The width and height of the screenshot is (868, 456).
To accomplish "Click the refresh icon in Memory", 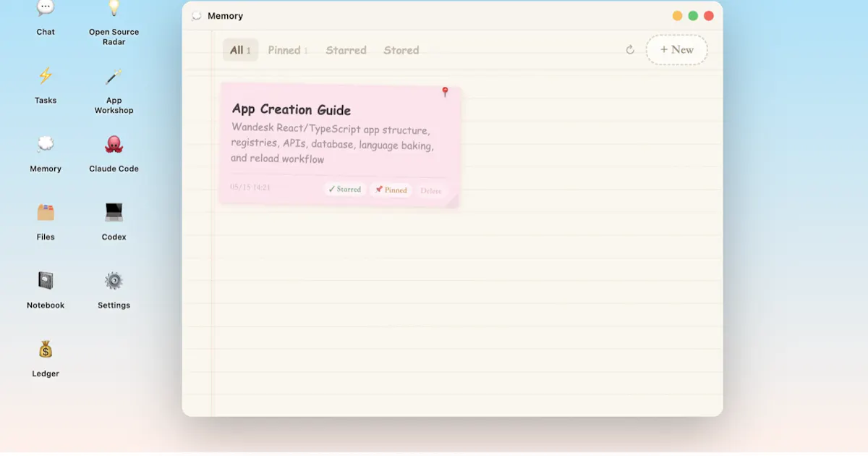I will 630,50.
